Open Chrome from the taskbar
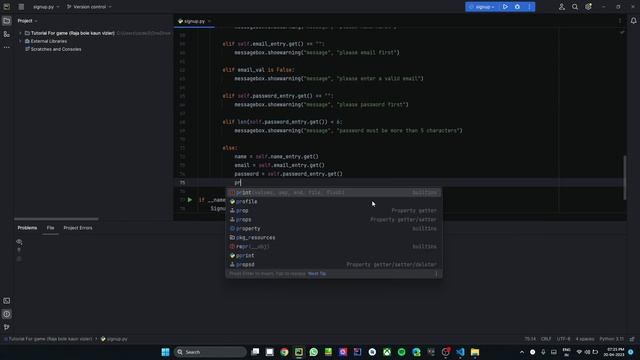Screen dimensions: 640x360 click(x=284, y=352)
